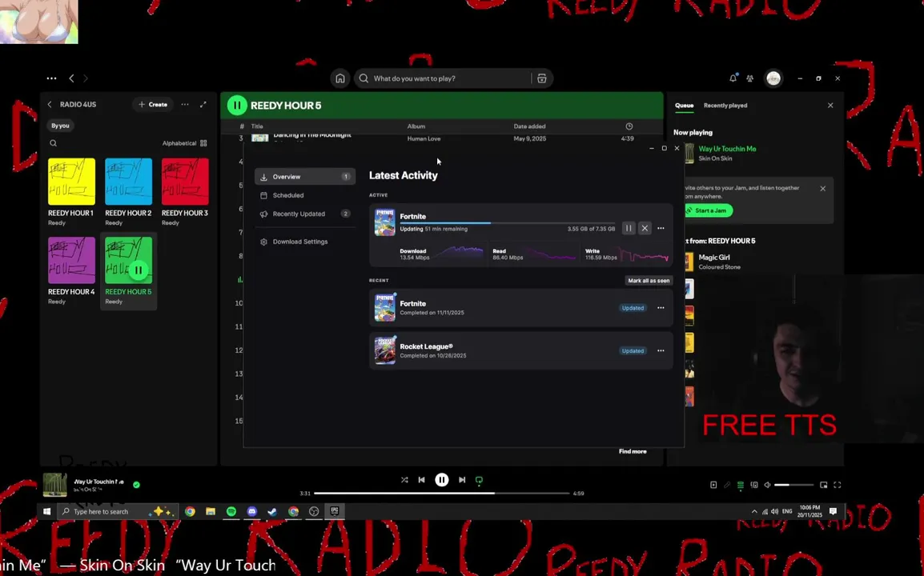This screenshot has height=576, width=924.
Task: Close the Queue side panel
Action: pyautogui.click(x=830, y=106)
